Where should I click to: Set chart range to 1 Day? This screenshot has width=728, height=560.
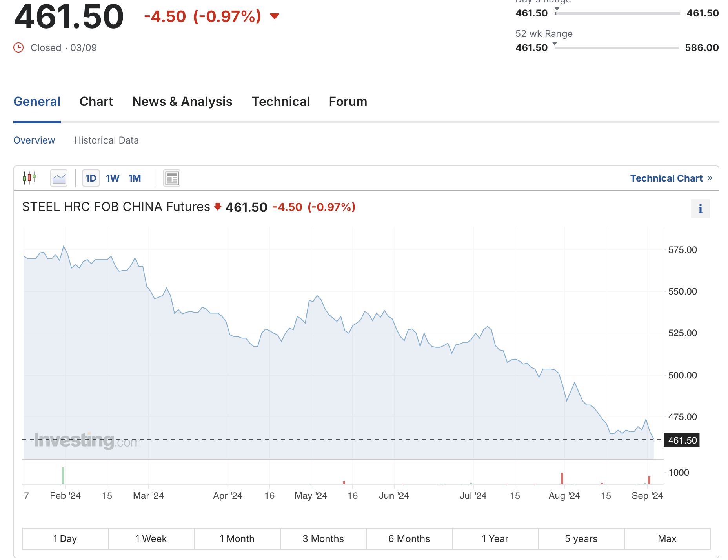click(x=65, y=538)
